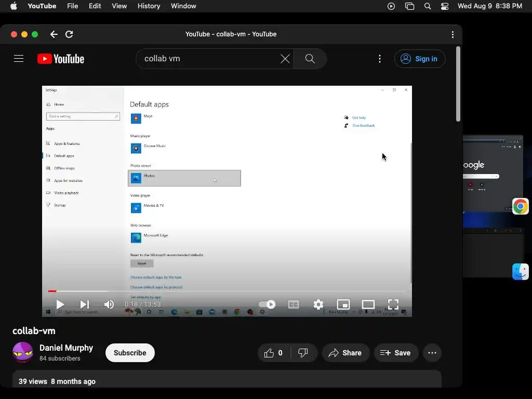The image size is (532, 399).
Task: Click the 39 views text
Action: click(x=33, y=381)
